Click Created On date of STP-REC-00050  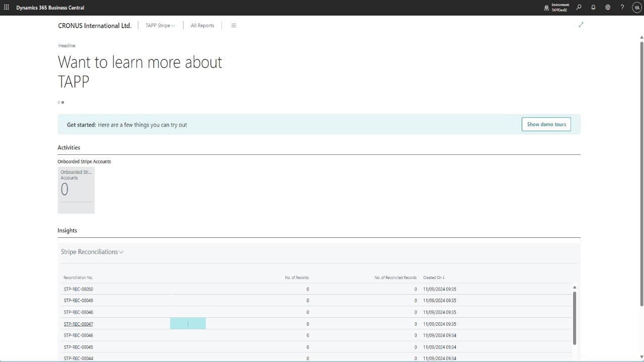(440, 289)
